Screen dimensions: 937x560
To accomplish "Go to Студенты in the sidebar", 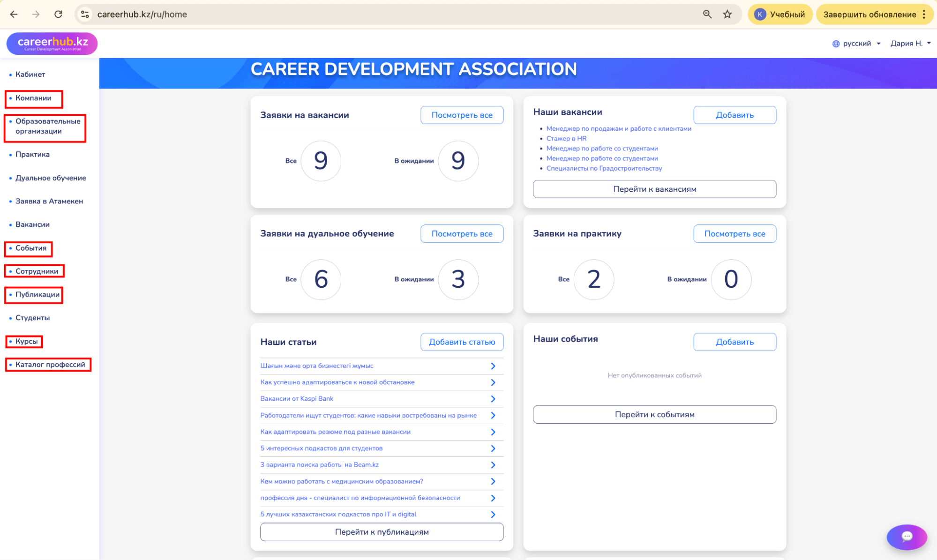I will point(32,318).
